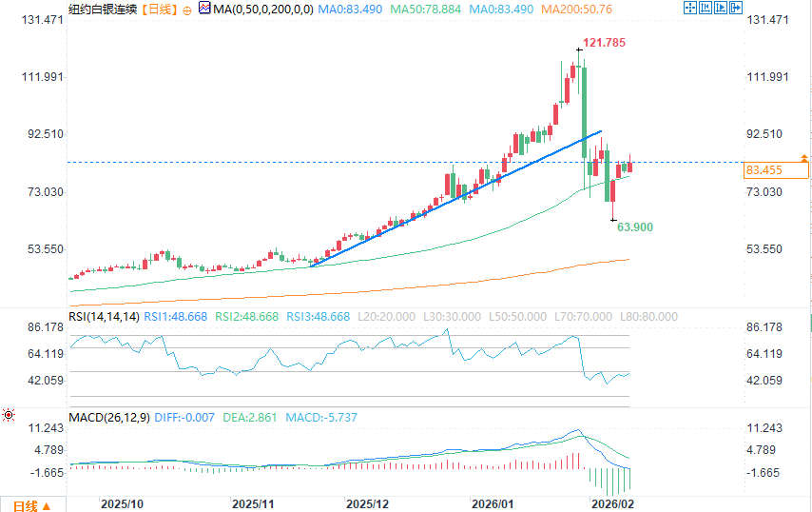This screenshot has width=812, height=512.
Task: Click the left RSI axis 64.119 label
Action: point(46,353)
